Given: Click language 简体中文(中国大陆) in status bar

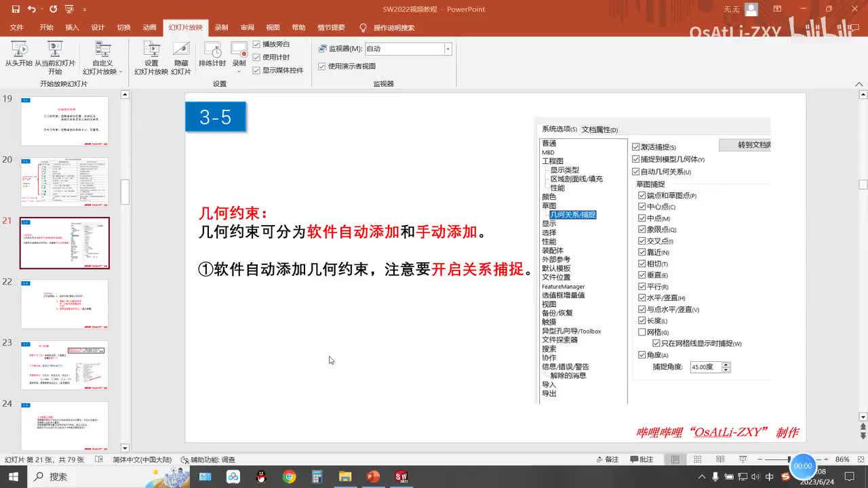Looking at the screenshot, I should pos(142,459).
